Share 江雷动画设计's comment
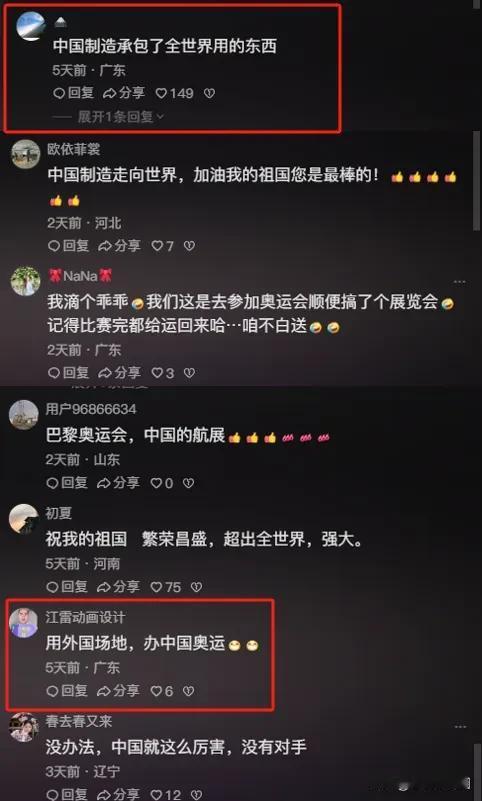Image resolution: width=482 pixels, height=801 pixels. 118,691
